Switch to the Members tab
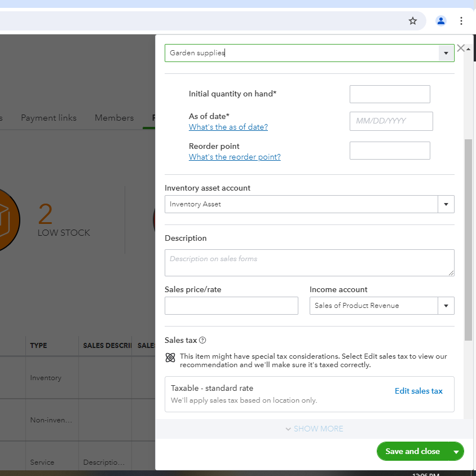This screenshot has height=476, width=476. point(114,118)
